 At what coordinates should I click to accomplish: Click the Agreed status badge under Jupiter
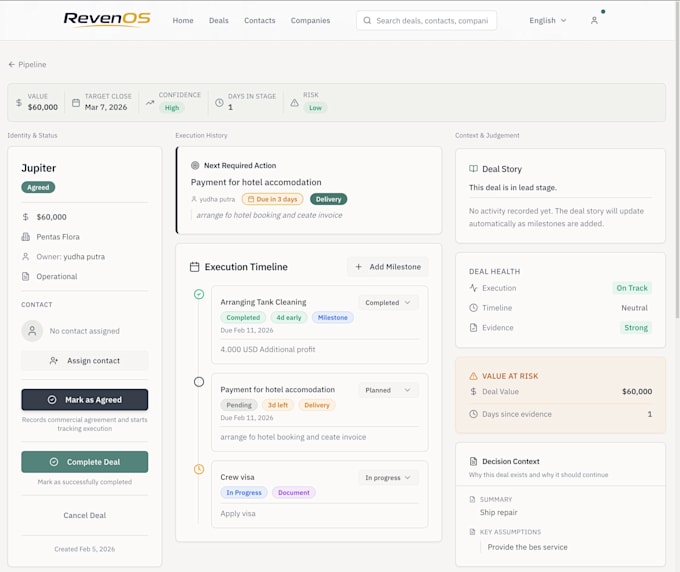click(38, 187)
